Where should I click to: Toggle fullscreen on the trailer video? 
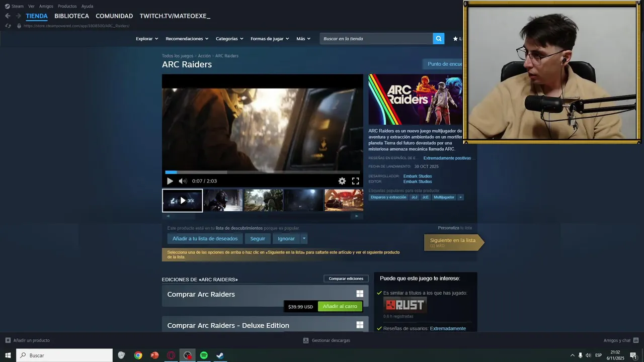(355, 181)
